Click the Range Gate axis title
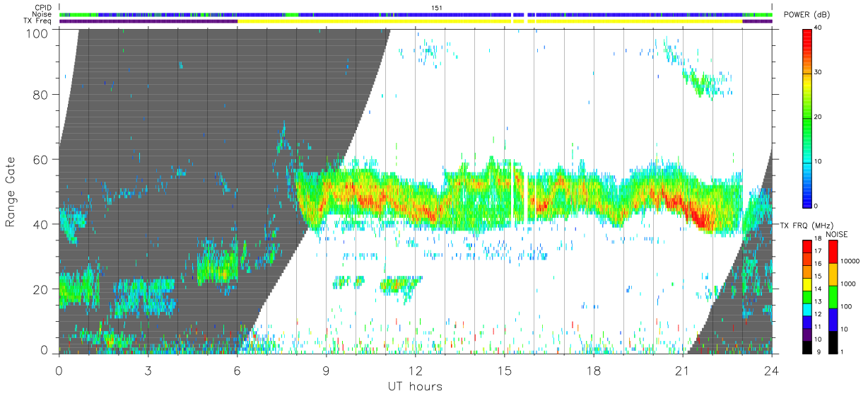 (11, 192)
